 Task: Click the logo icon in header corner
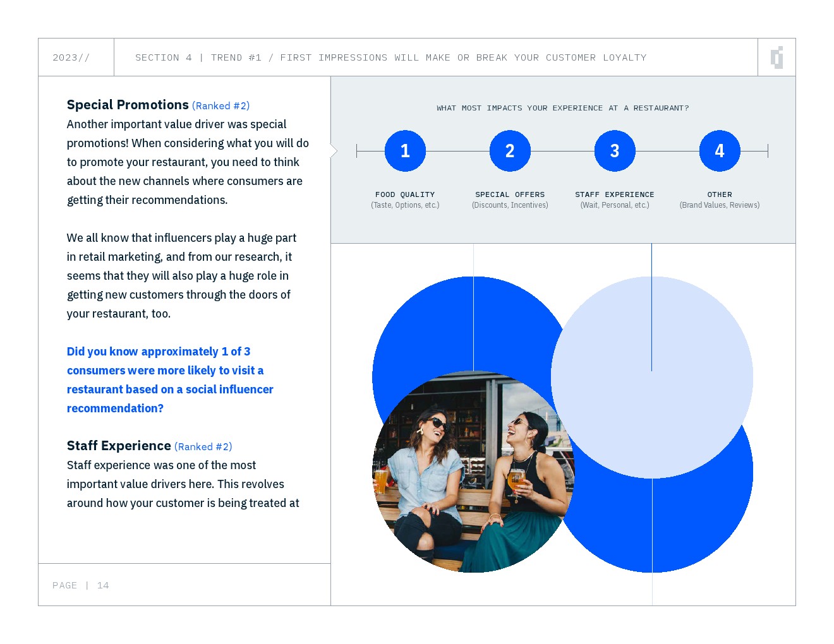click(x=777, y=57)
